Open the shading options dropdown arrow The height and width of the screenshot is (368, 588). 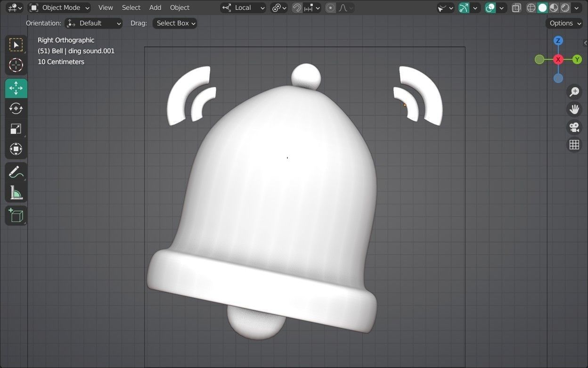coord(577,8)
